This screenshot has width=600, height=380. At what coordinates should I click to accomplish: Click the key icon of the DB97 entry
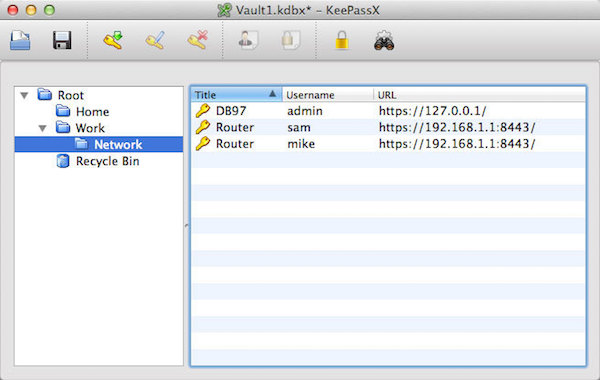pyautogui.click(x=203, y=111)
